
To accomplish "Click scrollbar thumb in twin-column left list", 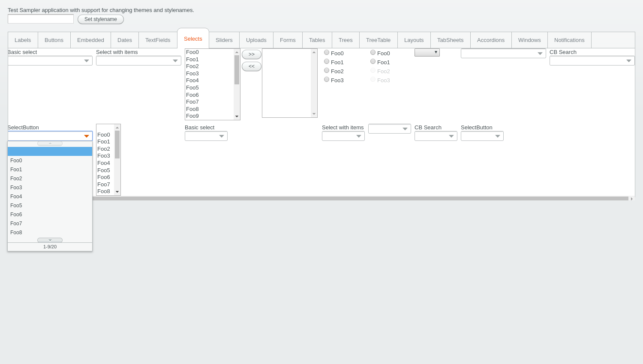I will 237,70.
